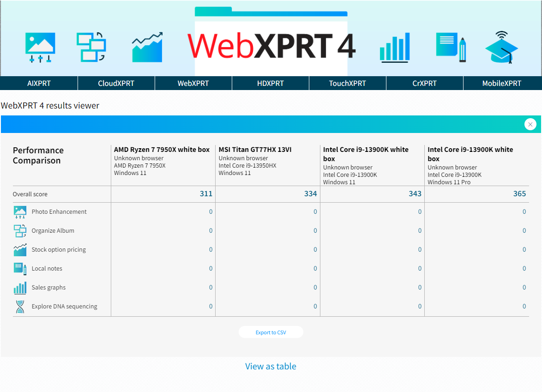The height and width of the screenshot is (392, 542).
Task: Select the Sales graphs bar chart icon
Action: (x=19, y=287)
